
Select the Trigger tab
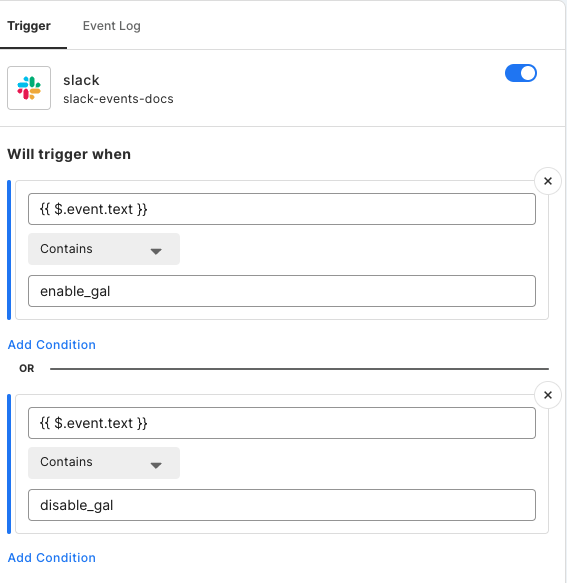[29, 26]
